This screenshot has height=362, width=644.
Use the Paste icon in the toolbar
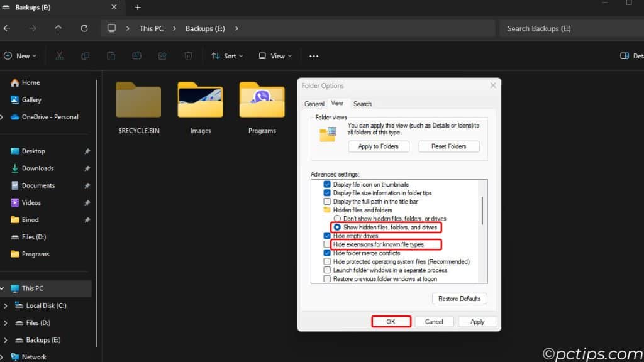click(x=111, y=56)
